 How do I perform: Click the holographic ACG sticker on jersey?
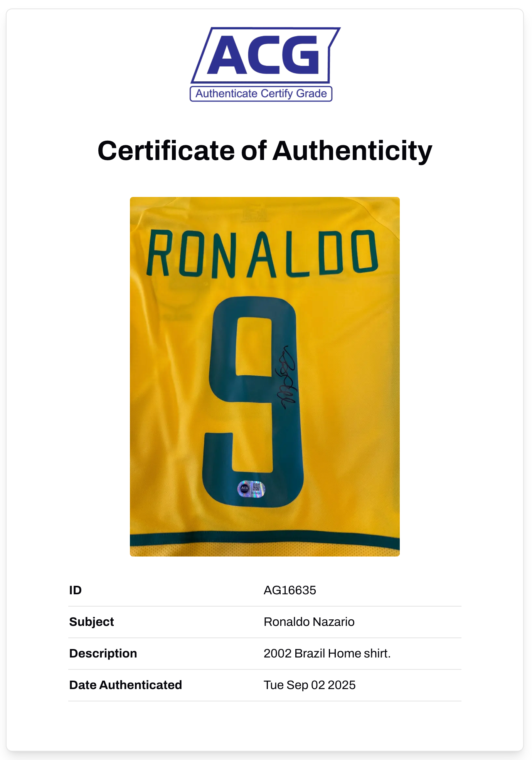coord(251,489)
